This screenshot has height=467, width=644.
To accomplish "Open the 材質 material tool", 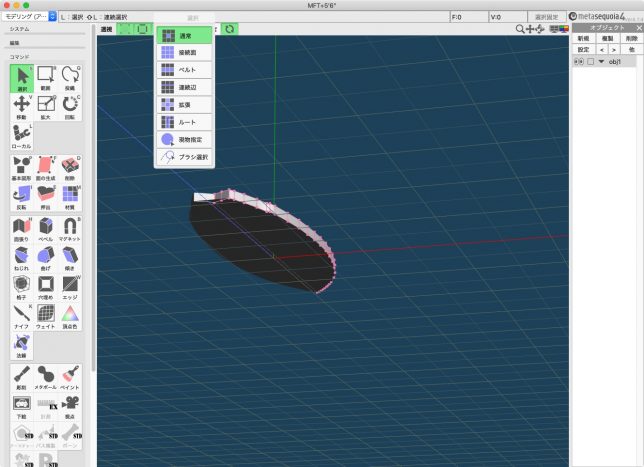I will 70,198.
